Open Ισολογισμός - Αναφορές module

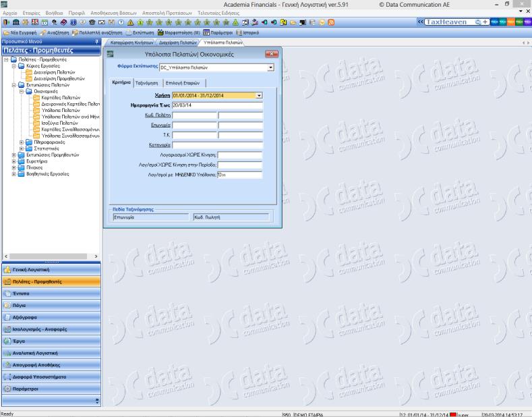[51, 329]
